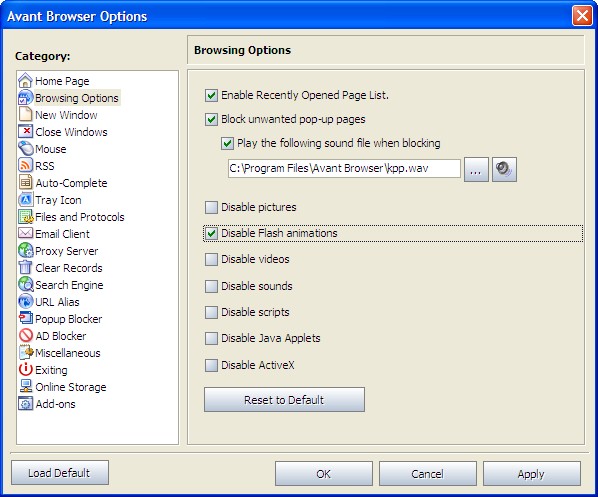Image resolution: width=598 pixels, height=497 pixels.
Task: Check Disable scripts option
Action: point(211,312)
